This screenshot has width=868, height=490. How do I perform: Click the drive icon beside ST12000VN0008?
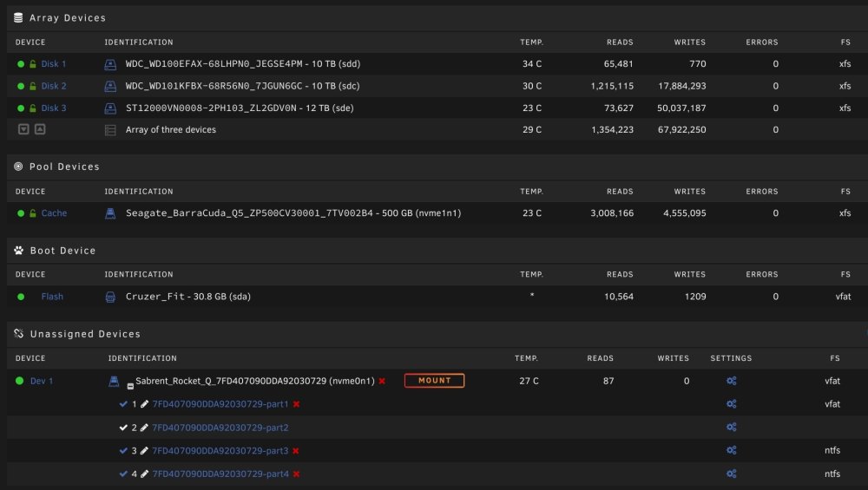pos(110,108)
